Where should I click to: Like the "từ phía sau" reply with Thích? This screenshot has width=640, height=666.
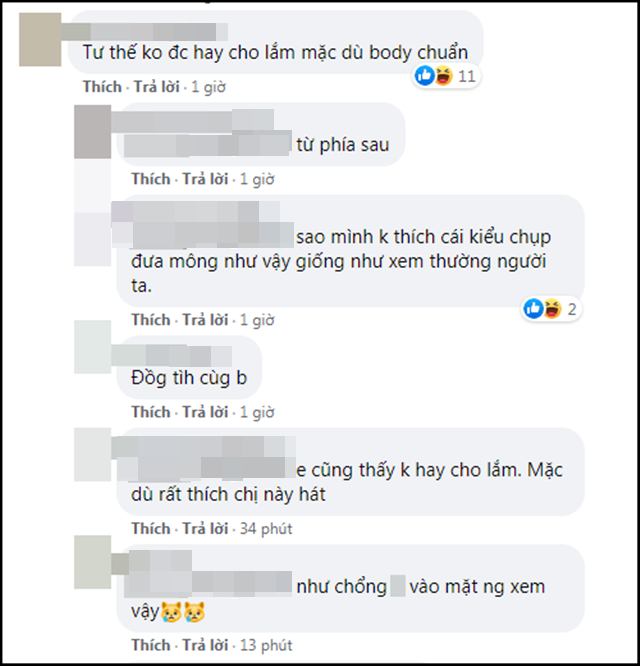pos(151,179)
